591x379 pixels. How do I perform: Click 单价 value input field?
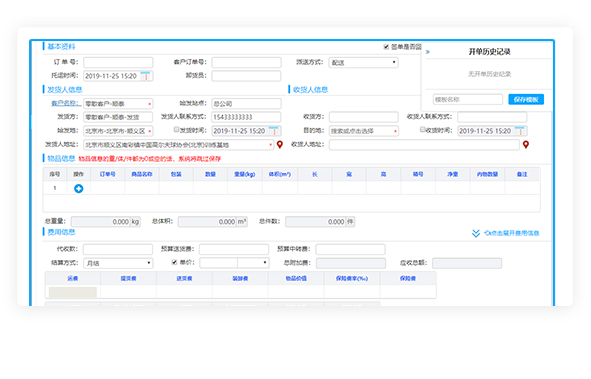point(219,263)
